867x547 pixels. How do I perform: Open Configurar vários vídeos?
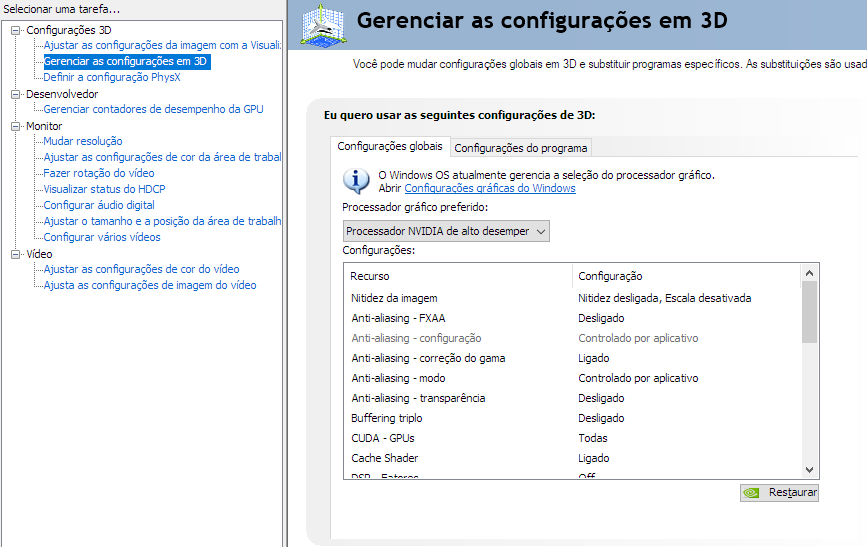click(102, 238)
